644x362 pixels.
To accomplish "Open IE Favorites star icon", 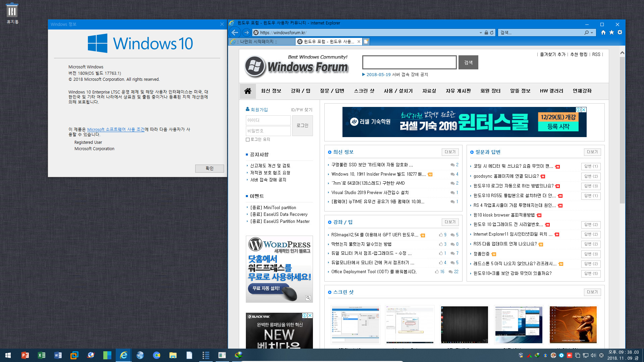I will point(611,33).
